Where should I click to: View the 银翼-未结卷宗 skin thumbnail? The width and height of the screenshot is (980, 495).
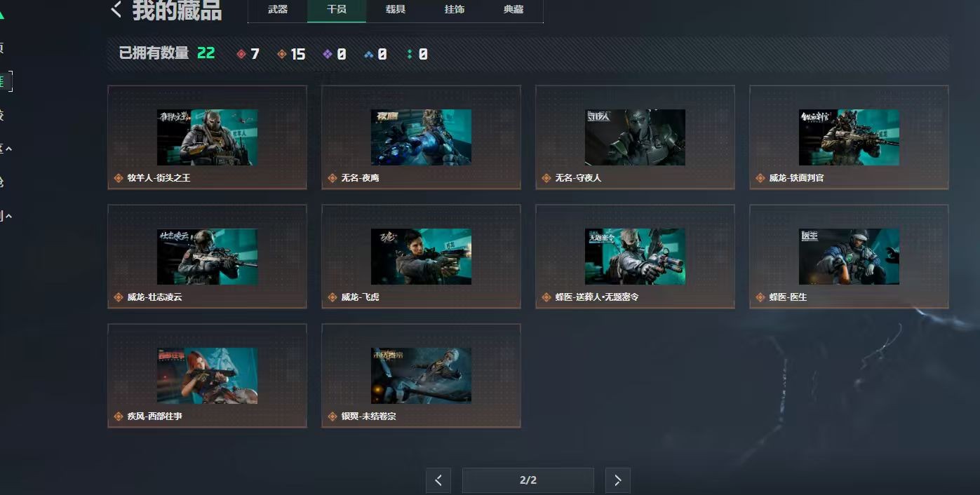pos(421,376)
